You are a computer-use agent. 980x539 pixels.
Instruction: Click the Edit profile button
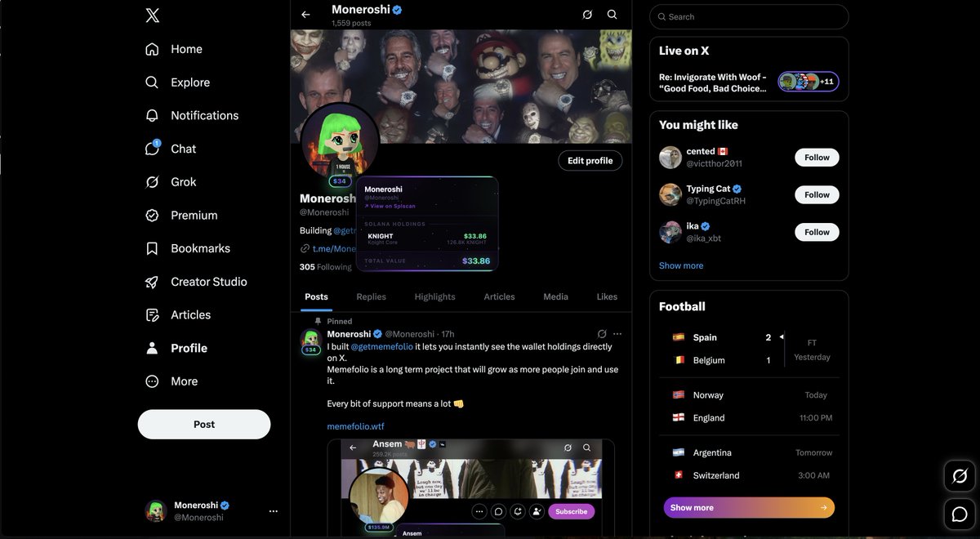590,161
